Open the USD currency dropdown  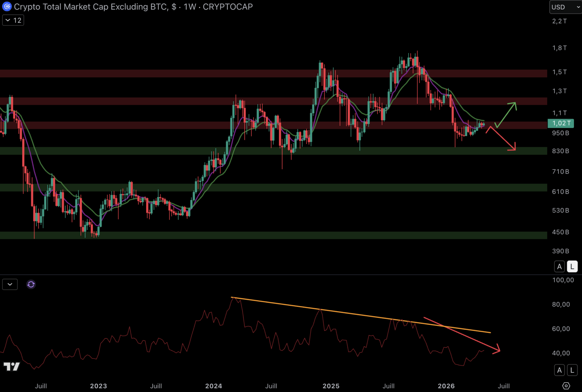566,7
